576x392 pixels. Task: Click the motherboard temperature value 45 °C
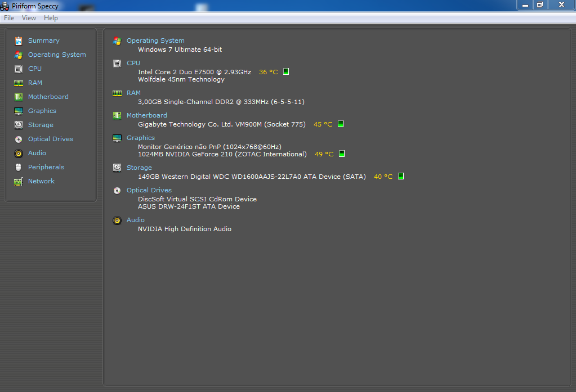(323, 124)
